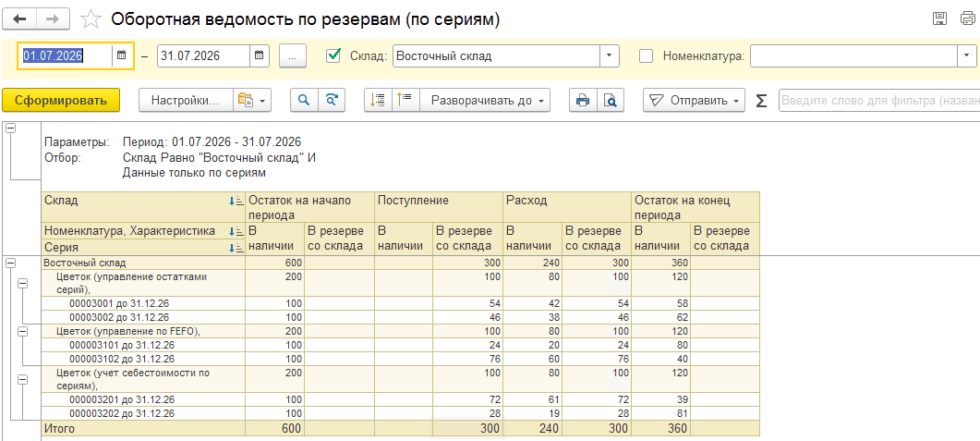Open the Разворачивать до dropdown
The width and height of the screenshot is (980, 441).
click(x=485, y=100)
